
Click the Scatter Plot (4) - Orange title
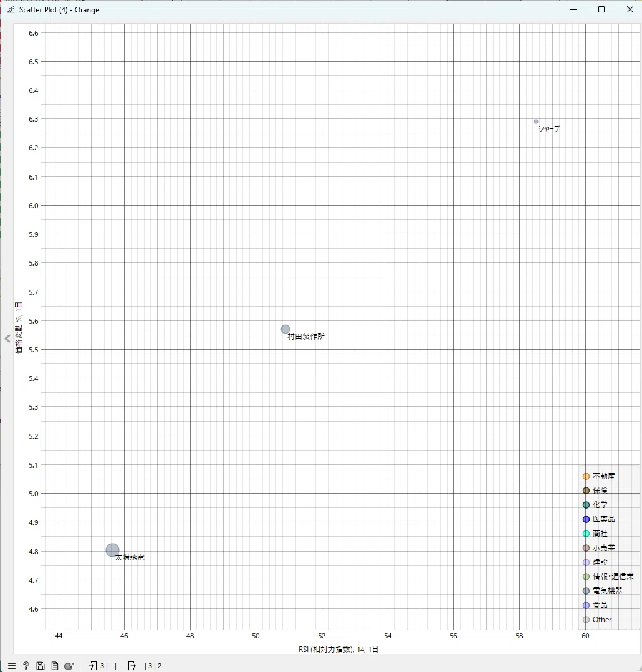59,10
